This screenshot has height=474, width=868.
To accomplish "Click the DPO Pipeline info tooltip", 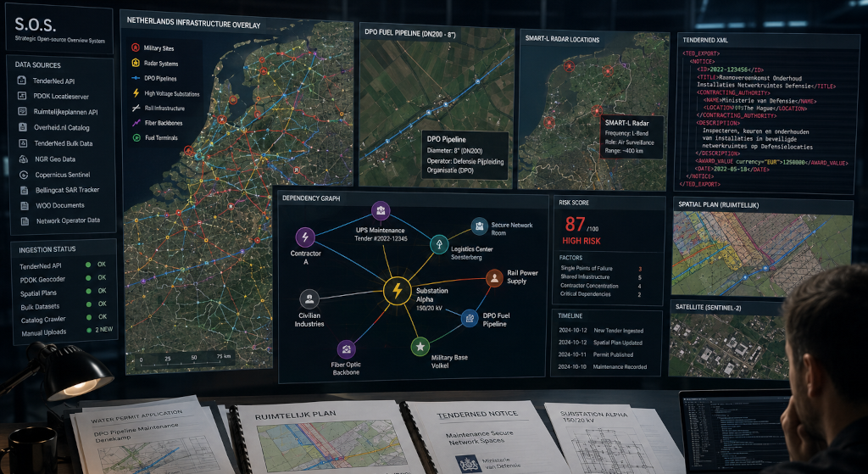I will coord(465,155).
